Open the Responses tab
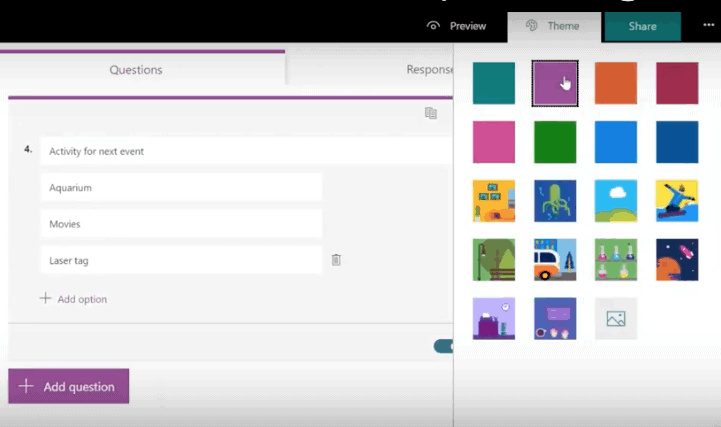The height and width of the screenshot is (427, 721). click(430, 70)
